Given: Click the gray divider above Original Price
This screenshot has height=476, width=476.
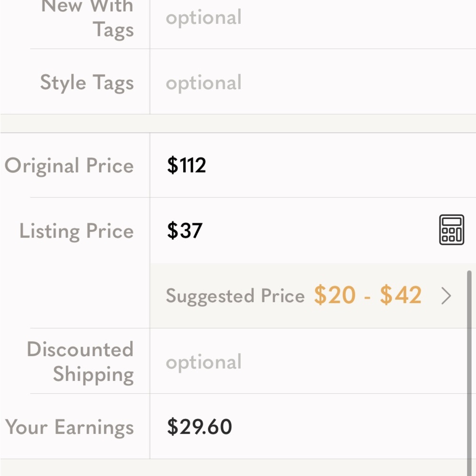Looking at the screenshot, I should click(x=238, y=123).
